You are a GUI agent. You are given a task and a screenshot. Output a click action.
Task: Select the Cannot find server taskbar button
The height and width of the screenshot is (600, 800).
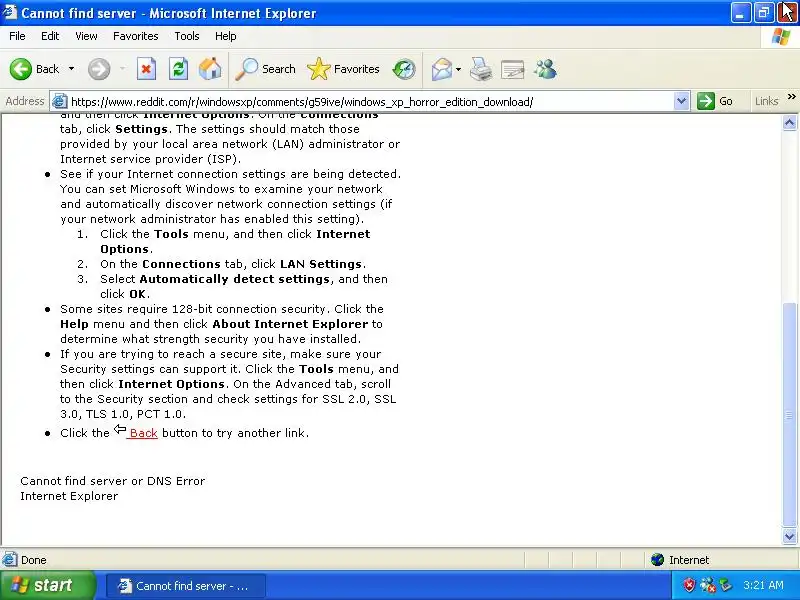186,586
